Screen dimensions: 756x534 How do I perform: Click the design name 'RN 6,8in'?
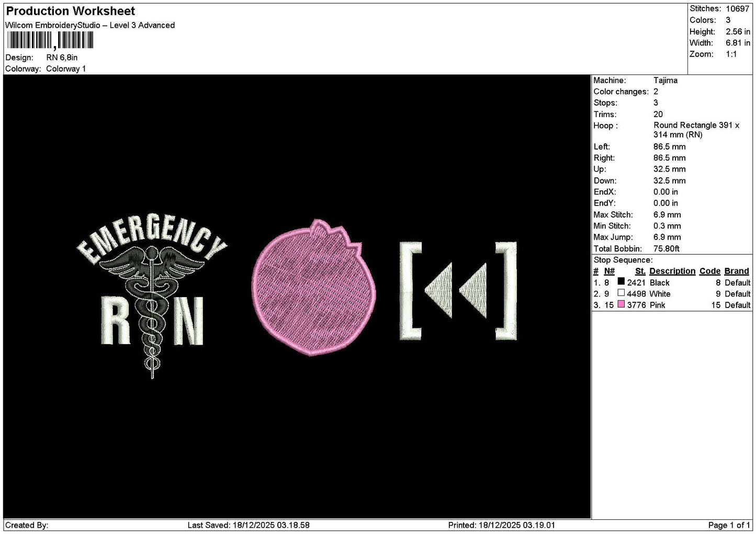[x=62, y=58]
